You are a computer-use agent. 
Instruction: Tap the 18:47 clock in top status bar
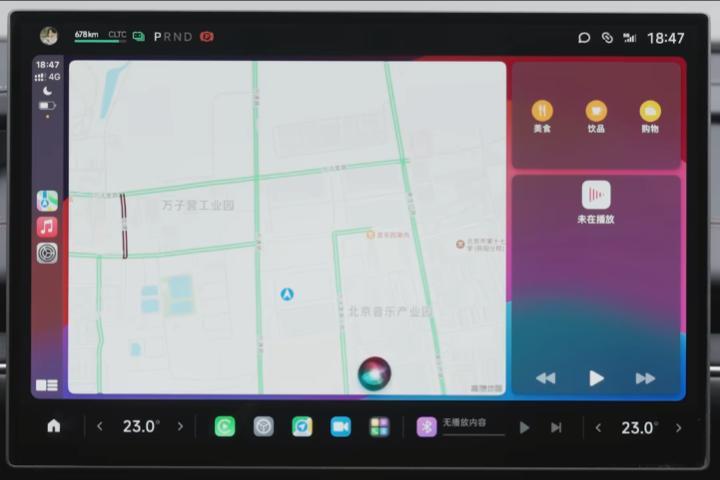coord(666,38)
